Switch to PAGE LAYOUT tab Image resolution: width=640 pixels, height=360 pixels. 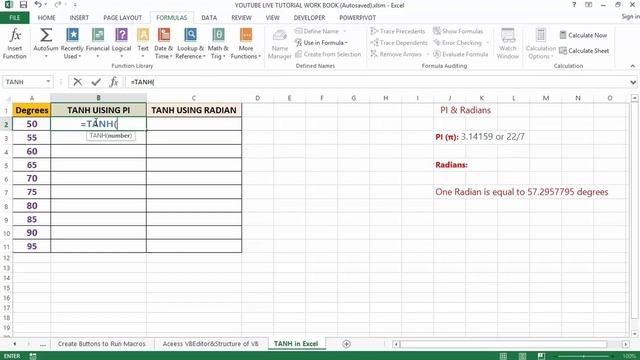point(122,18)
